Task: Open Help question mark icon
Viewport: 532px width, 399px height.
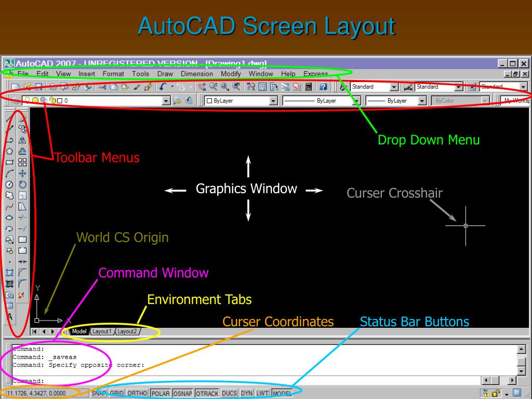Action: point(323,87)
